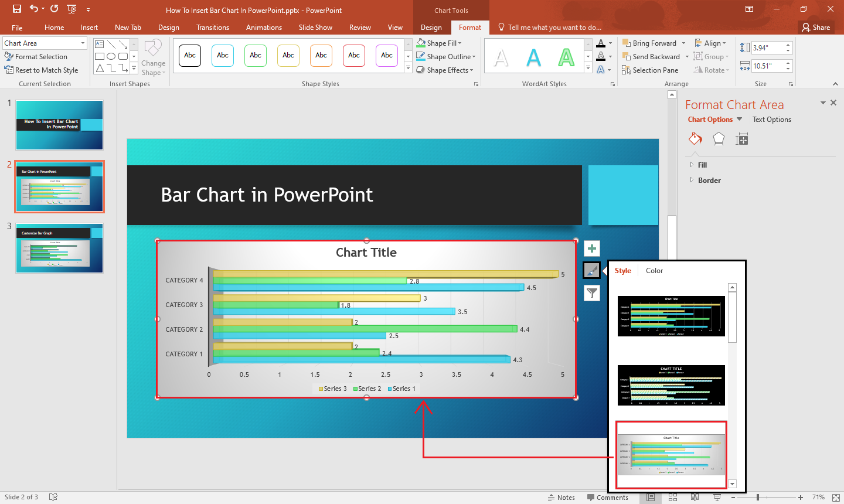This screenshot has width=844, height=504.
Task: Click the Chart Styles paintbrush icon
Action: pos(592,271)
